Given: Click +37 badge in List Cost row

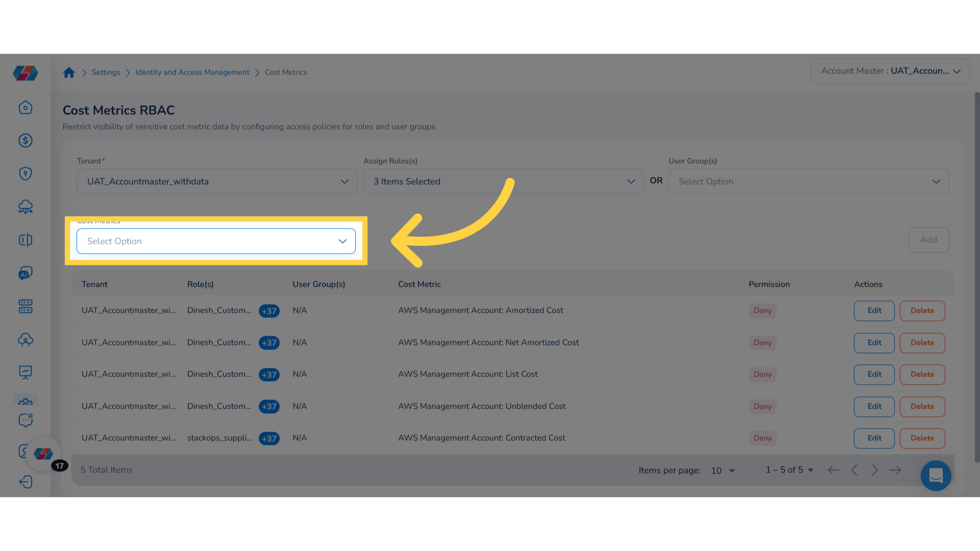Looking at the screenshot, I should [x=269, y=374].
